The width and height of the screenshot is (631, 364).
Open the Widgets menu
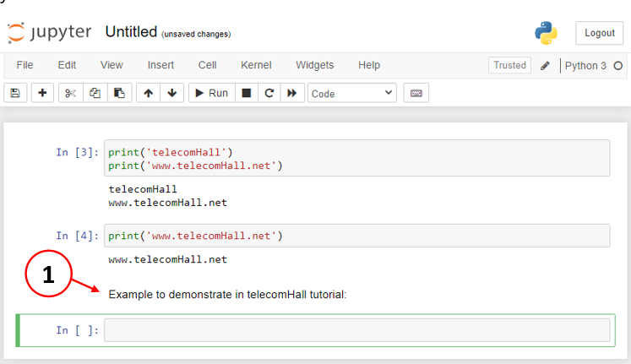[315, 65]
